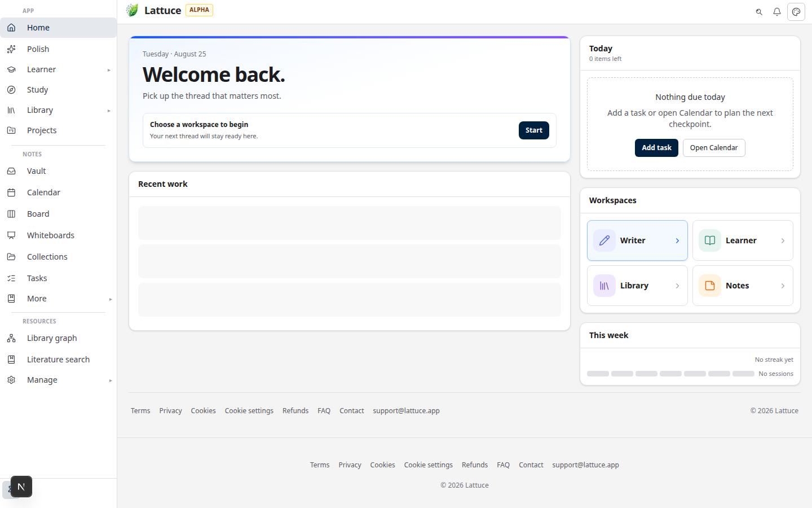812x508 pixels.
Task: Click the "Tuesday · August 25" date text
Action: point(174,54)
